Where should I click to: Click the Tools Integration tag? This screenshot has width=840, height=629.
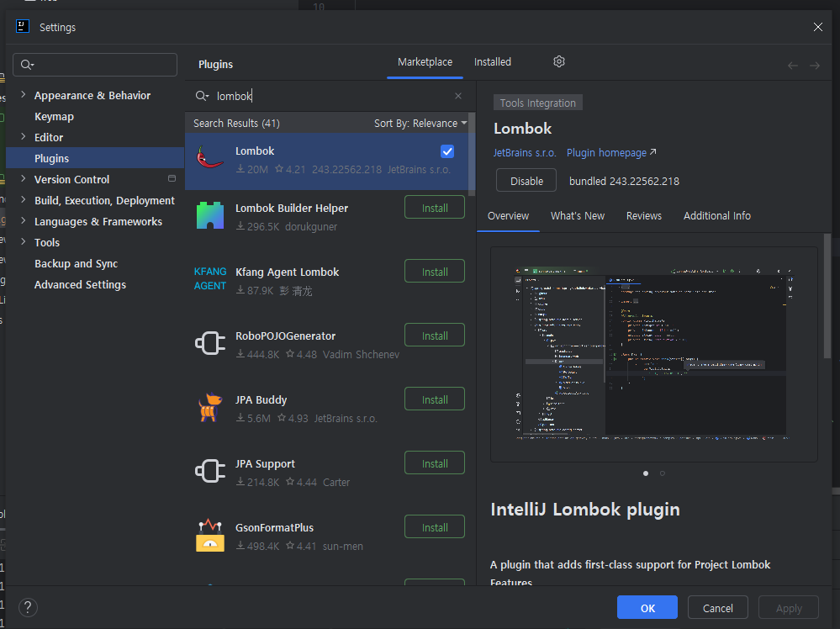538,103
